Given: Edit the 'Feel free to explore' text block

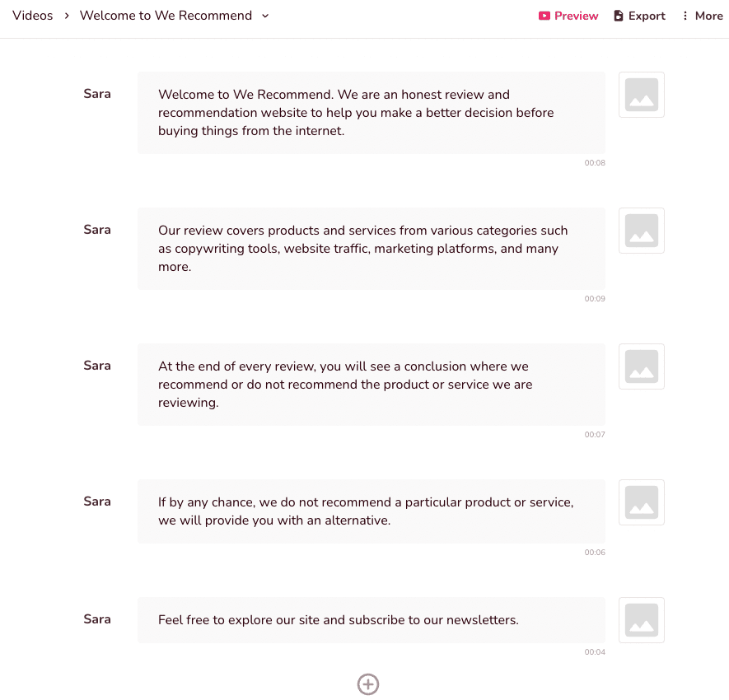Looking at the screenshot, I should pyautogui.click(x=372, y=620).
